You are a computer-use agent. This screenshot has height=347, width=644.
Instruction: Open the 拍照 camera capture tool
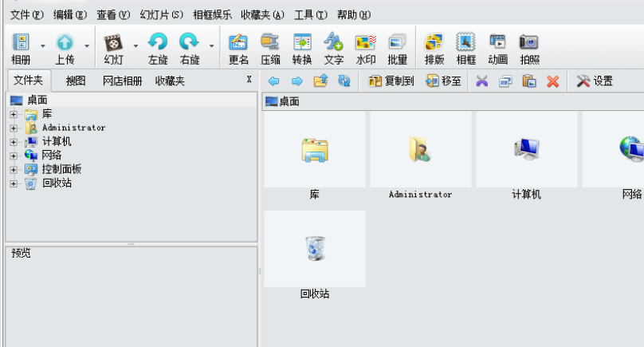tap(529, 49)
